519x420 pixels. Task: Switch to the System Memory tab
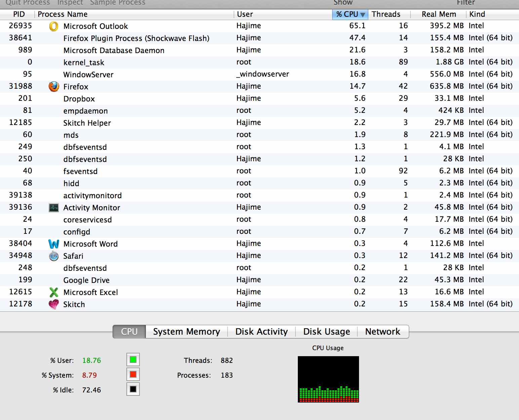click(x=187, y=332)
